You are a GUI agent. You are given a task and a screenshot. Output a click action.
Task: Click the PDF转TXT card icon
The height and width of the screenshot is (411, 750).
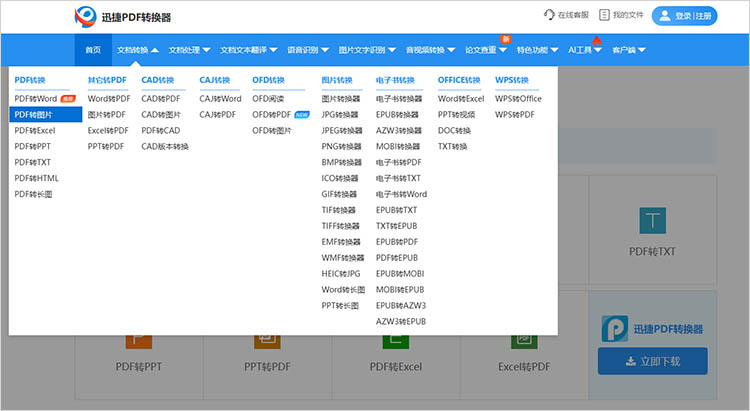tap(652, 221)
